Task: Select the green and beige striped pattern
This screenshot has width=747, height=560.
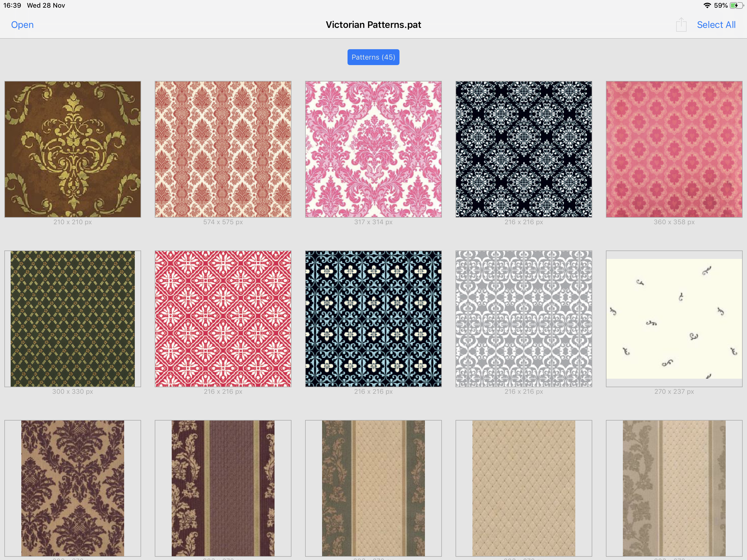Action: pos(373,488)
